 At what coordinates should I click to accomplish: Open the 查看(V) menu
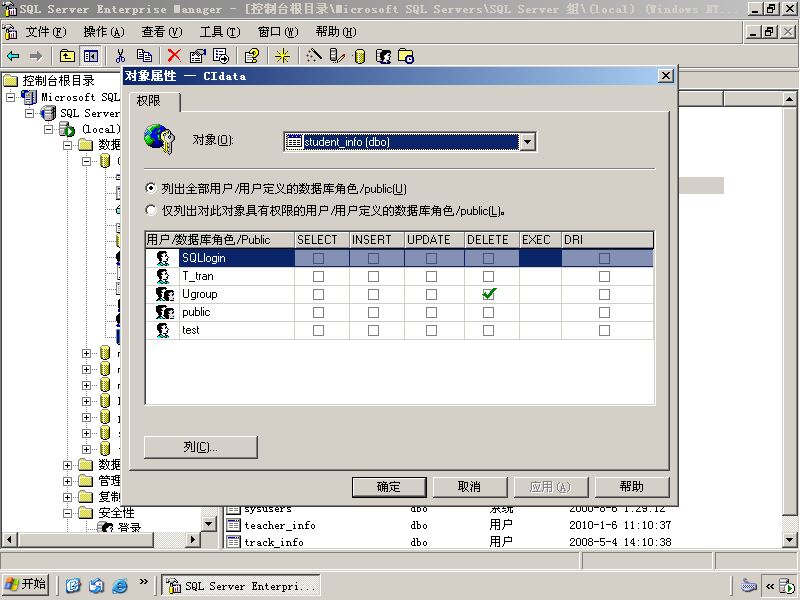coord(162,32)
